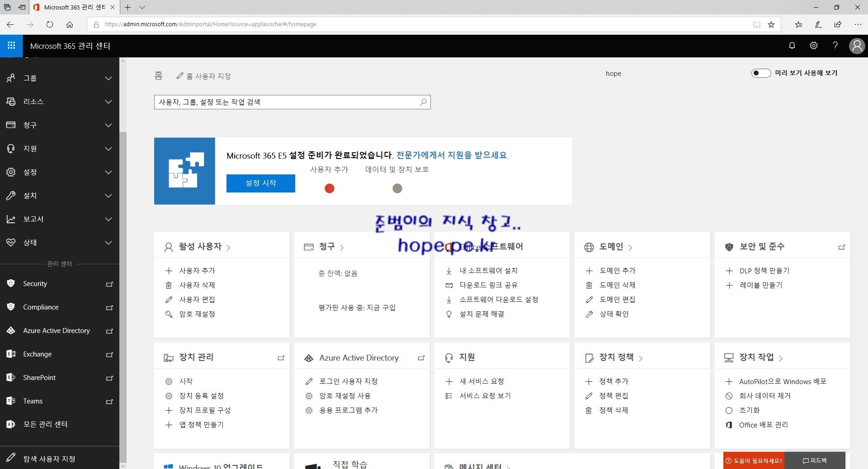The height and width of the screenshot is (469, 868).
Task: Click DLP 정책 만들기 link
Action: click(x=764, y=271)
